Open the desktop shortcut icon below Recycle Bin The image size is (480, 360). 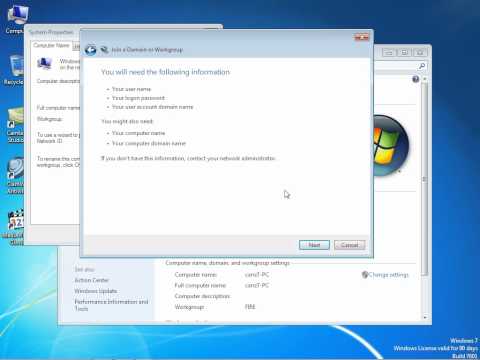pos(15,125)
